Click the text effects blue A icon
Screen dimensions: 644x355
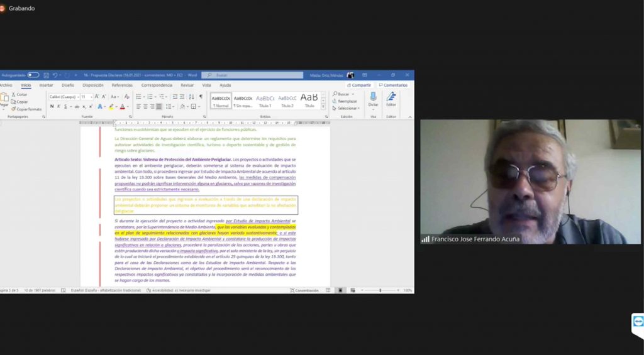tap(100, 107)
